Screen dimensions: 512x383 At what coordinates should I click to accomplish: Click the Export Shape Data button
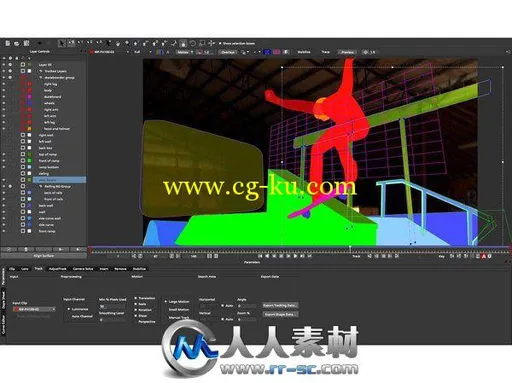coord(280,314)
